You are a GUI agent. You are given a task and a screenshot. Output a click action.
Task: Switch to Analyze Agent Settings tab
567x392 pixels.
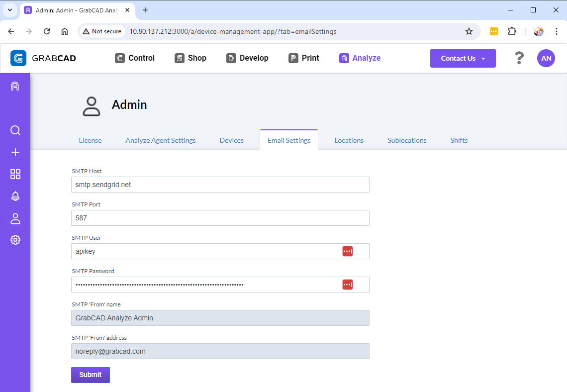[161, 140]
